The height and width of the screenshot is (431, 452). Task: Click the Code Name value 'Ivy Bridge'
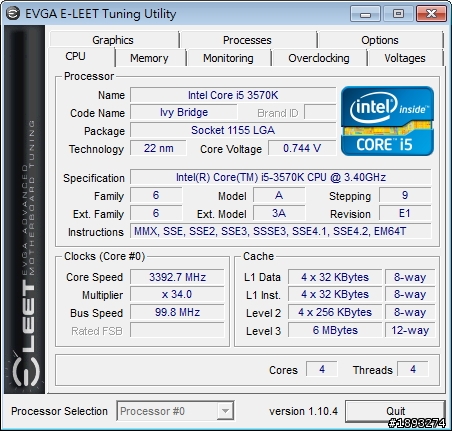click(184, 112)
